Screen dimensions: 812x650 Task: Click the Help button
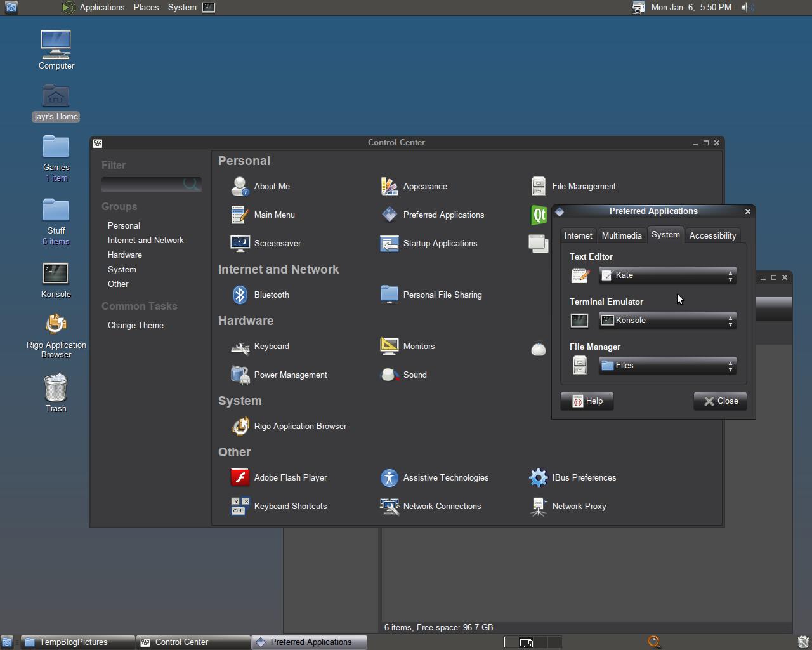pos(587,401)
